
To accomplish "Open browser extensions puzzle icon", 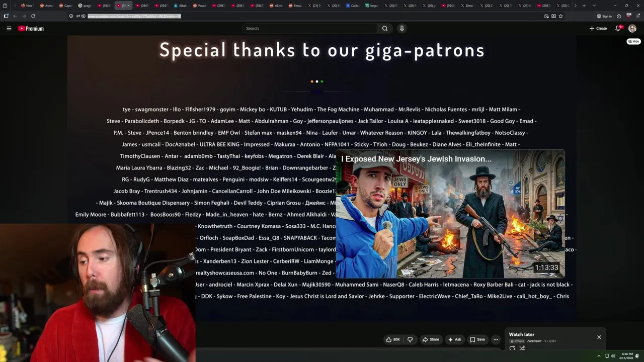I will (619, 16).
